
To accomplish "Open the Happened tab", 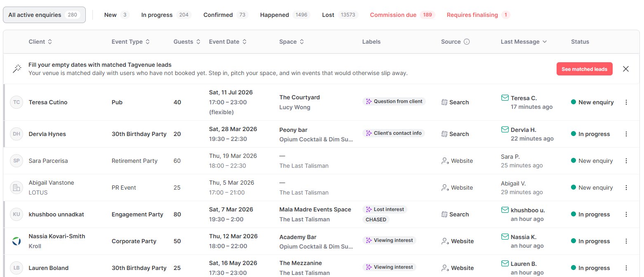I will click(285, 15).
